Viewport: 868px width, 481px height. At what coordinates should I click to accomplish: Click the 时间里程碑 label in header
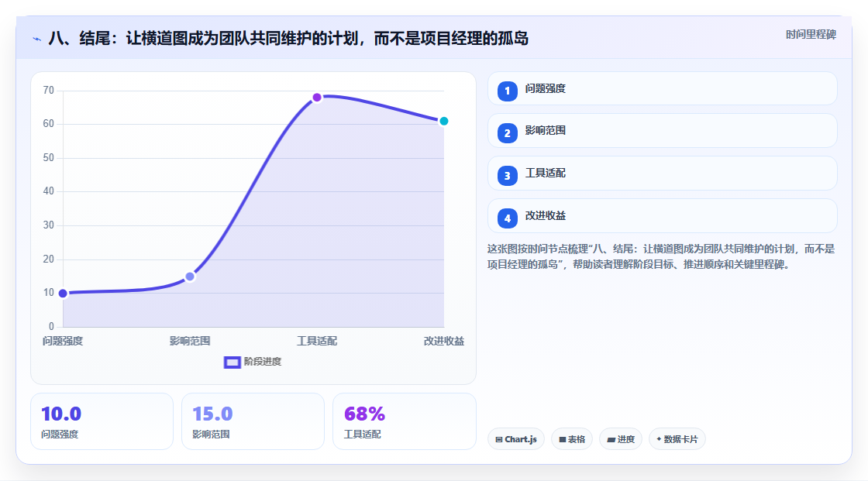(811, 35)
